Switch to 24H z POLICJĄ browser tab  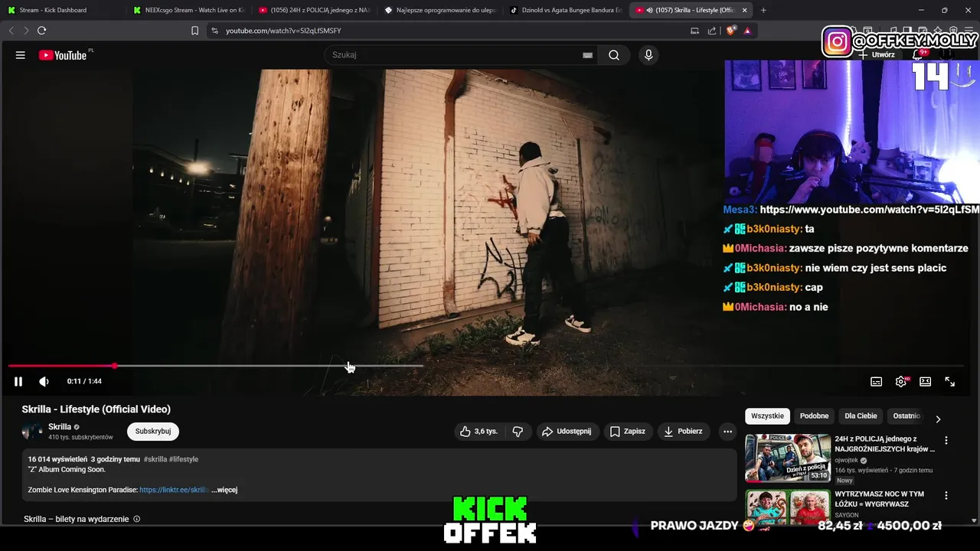[x=315, y=10]
